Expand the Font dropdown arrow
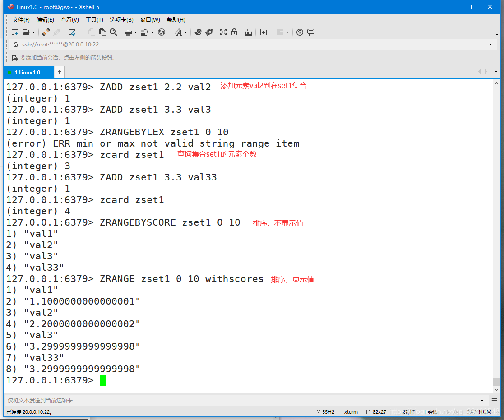Screen dimensions: 504x420 click(x=185, y=32)
